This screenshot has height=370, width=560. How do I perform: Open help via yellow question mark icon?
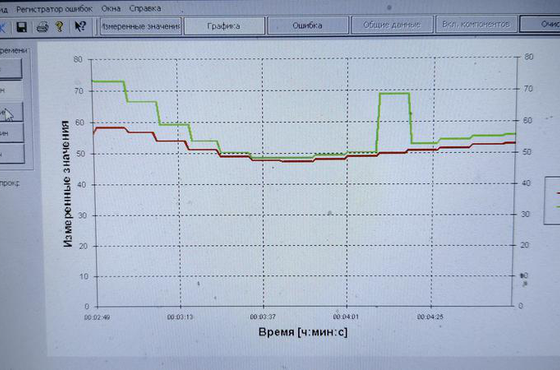pos(60,26)
